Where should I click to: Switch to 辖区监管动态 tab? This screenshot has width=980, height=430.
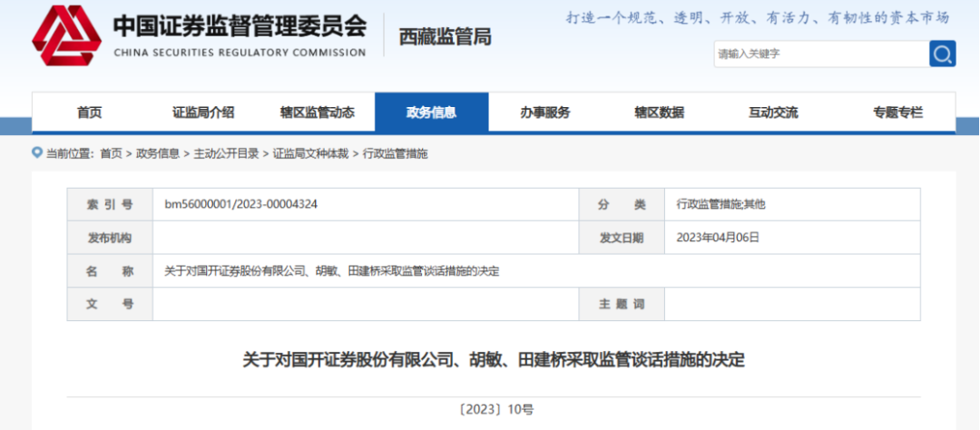click(318, 112)
